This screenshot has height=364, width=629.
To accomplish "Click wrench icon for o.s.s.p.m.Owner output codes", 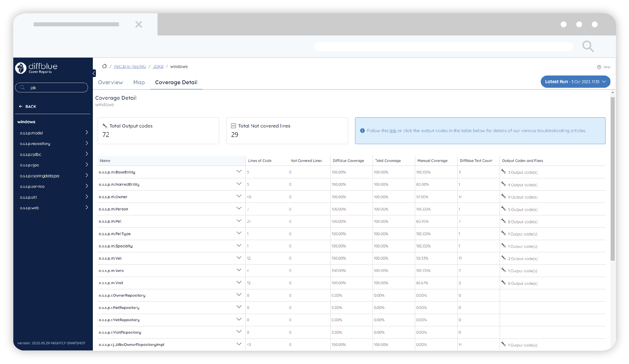I will 503,196.
